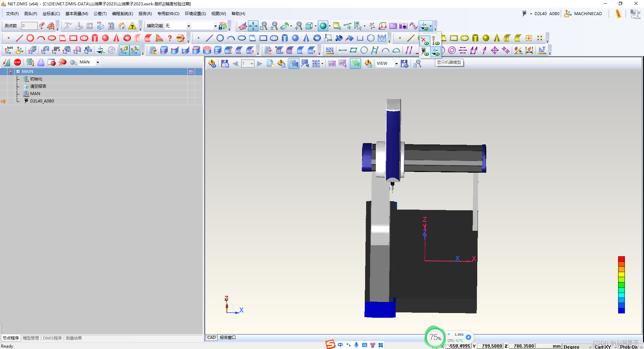Screen dimensions: 644x349
Task: Open the path editing tool icon
Action: pos(181,38)
